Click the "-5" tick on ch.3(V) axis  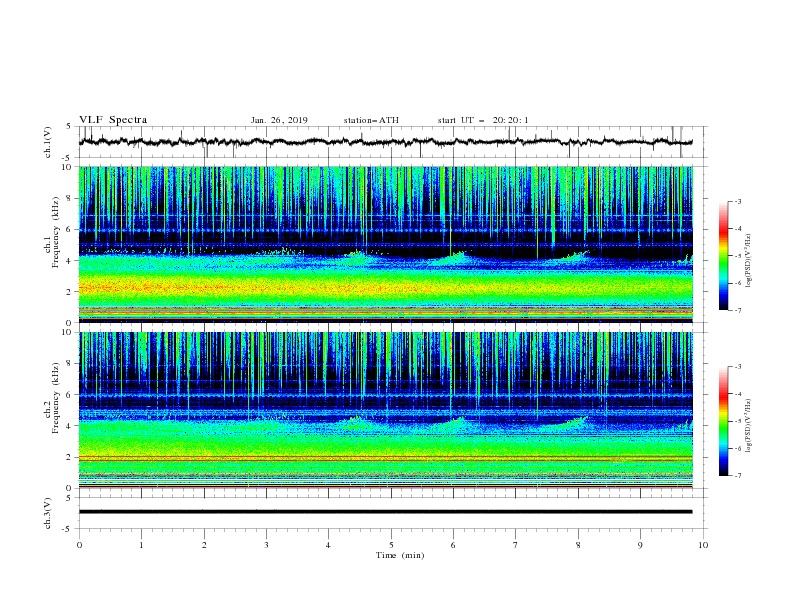pos(68,529)
